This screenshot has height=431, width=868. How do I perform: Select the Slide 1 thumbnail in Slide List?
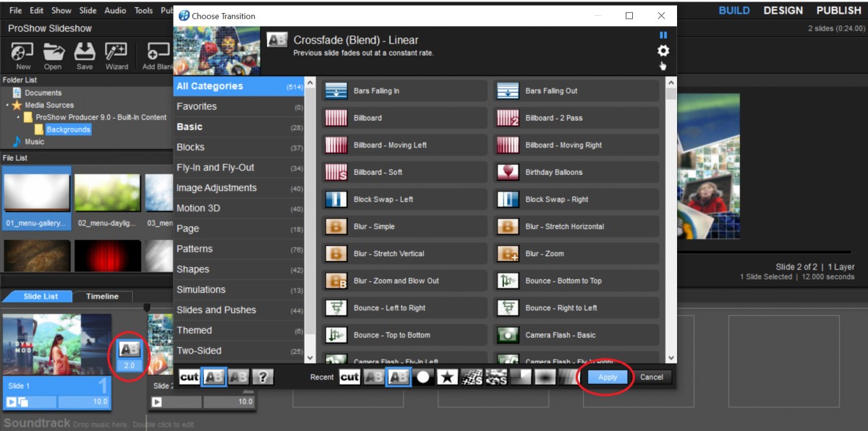click(x=57, y=344)
